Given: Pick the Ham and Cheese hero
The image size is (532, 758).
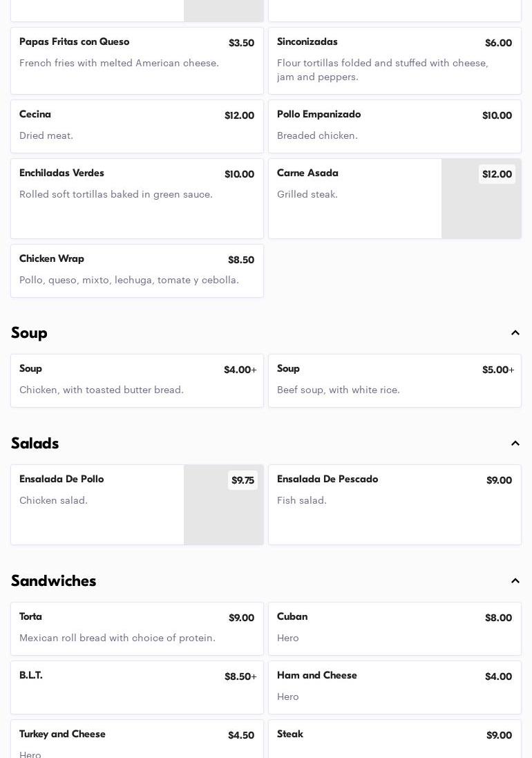Looking at the screenshot, I should (x=395, y=688).
